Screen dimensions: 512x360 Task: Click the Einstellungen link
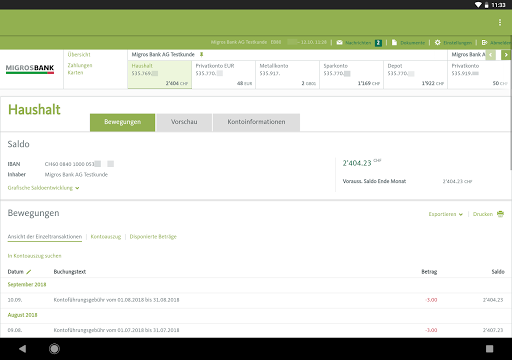(x=457, y=43)
